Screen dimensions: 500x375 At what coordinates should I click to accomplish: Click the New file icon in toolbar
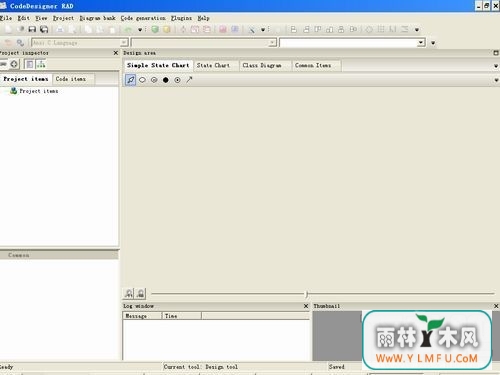click(8, 29)
